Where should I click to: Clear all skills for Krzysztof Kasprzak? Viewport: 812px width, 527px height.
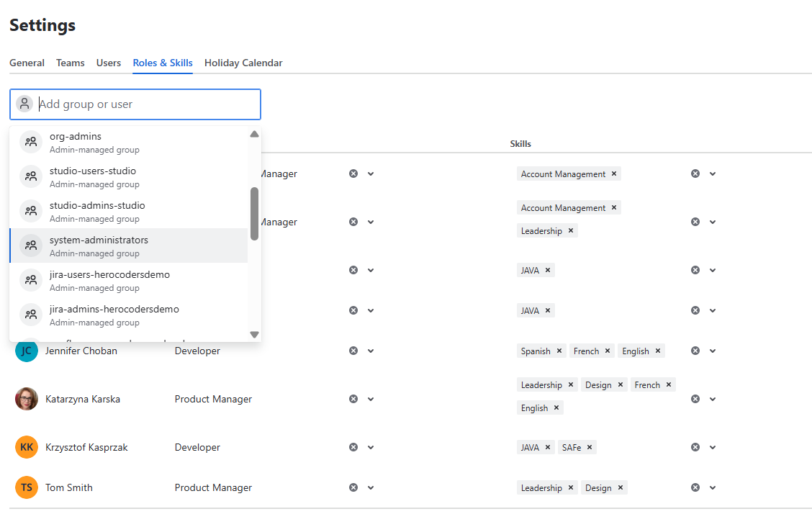[x=695, y=447]
